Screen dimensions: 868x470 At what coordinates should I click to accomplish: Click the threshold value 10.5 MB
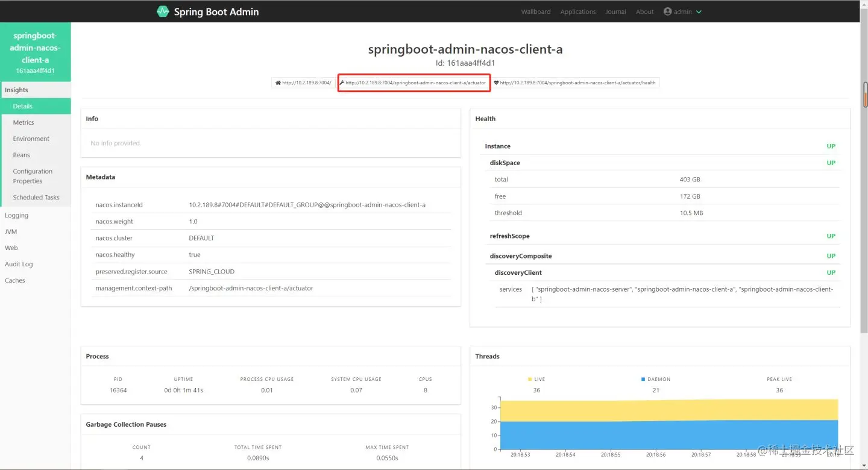pyautogui.click(x=691, y=213)
